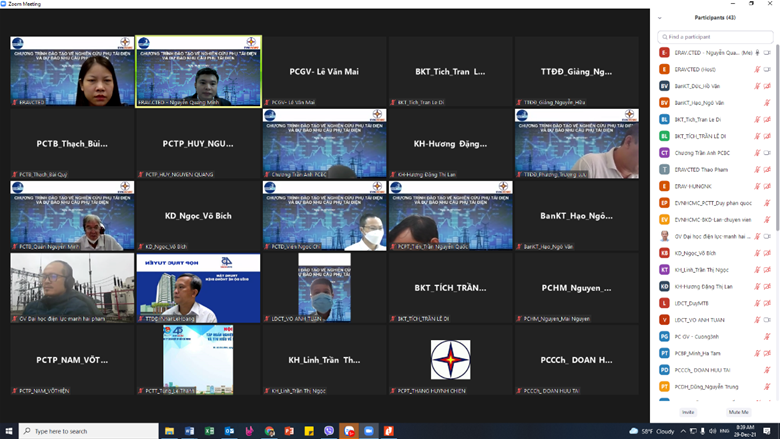Click camera icon for LDCT_VO ANH TUAN

click(x=767, y=320)
